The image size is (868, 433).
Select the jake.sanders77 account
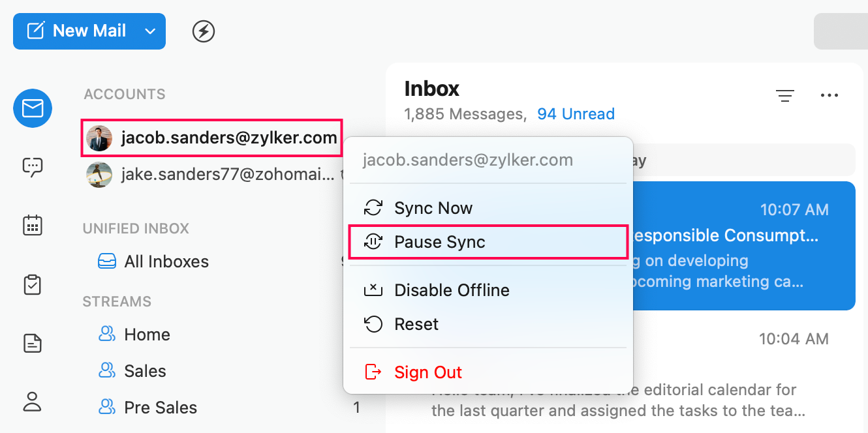[212, 175]
